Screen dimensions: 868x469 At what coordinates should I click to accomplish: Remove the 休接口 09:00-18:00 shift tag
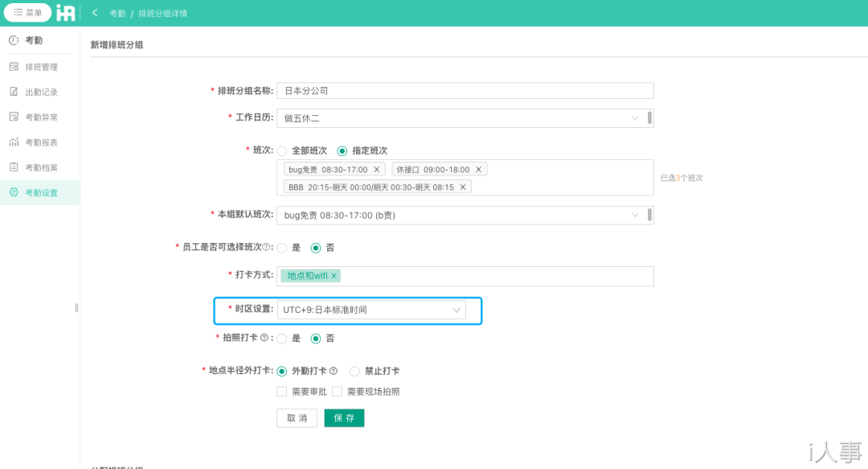pyautogui.click(x=478, y=170)
